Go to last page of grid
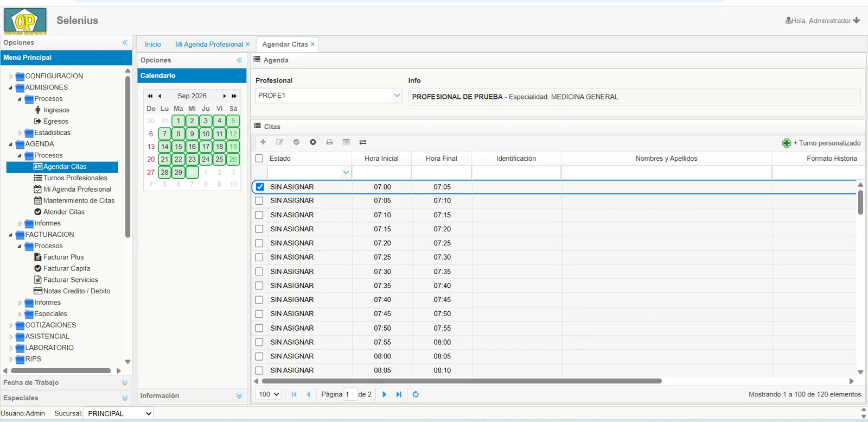This screenshot has width=868, height=422. tap(399, 394)
